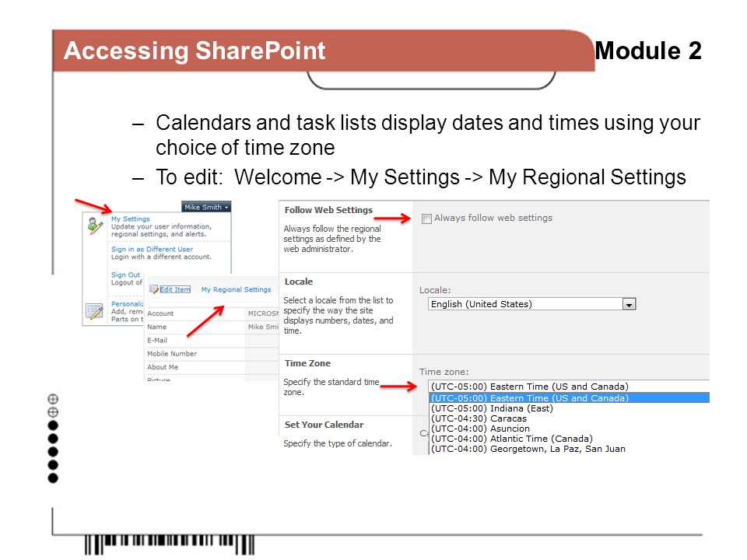Open My Regional Settings link
747x560 pixels.
coord(237,289)
